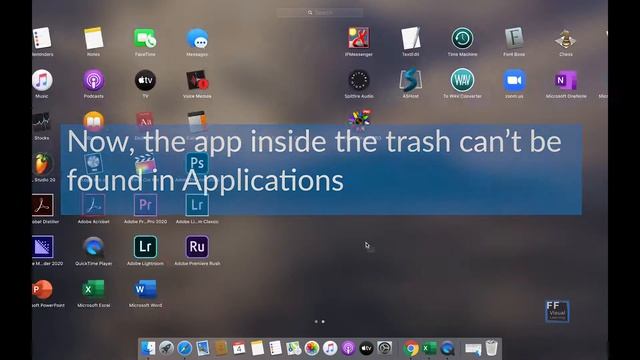Open Notes in the Launchpad grid
Screen dimensions: 640x360
click(93, 38)
